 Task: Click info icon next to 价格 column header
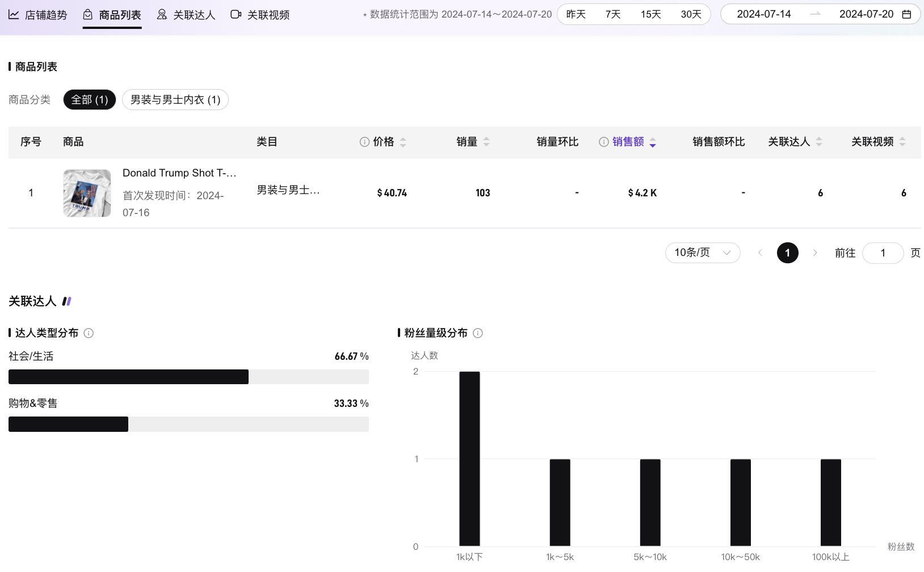click(364, 142)
